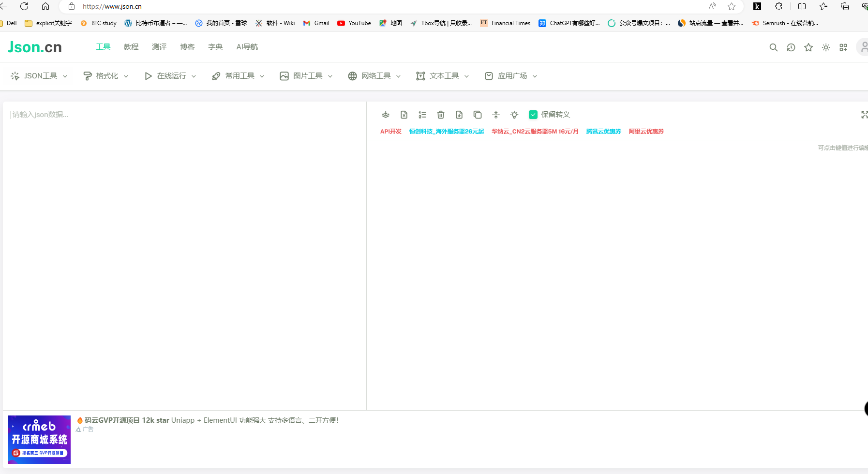Click into the JSON data input area
This screenshot has height=474, width=868.
pos(184,255)
